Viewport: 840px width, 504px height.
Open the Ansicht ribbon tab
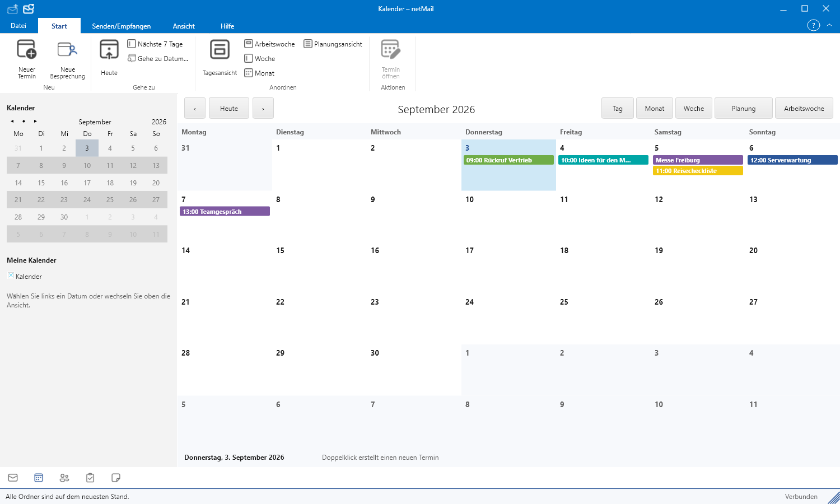[184, 26]
